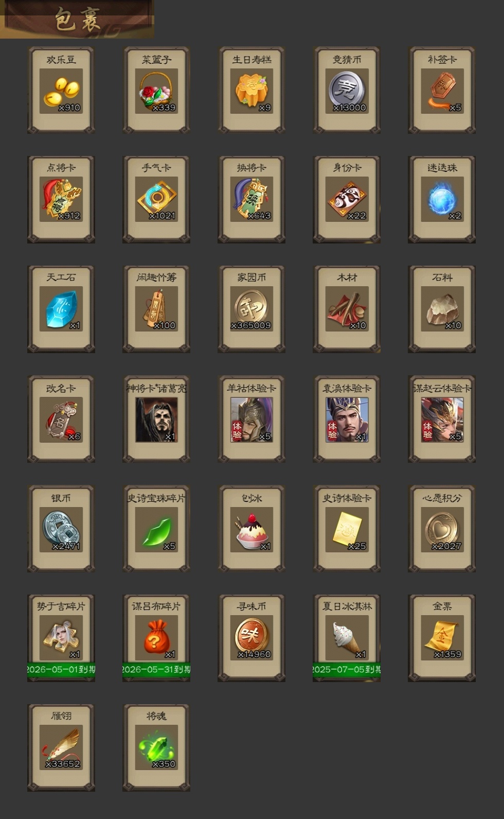Select the 木材 wood material item
The image size is (504, 819).
347,309
